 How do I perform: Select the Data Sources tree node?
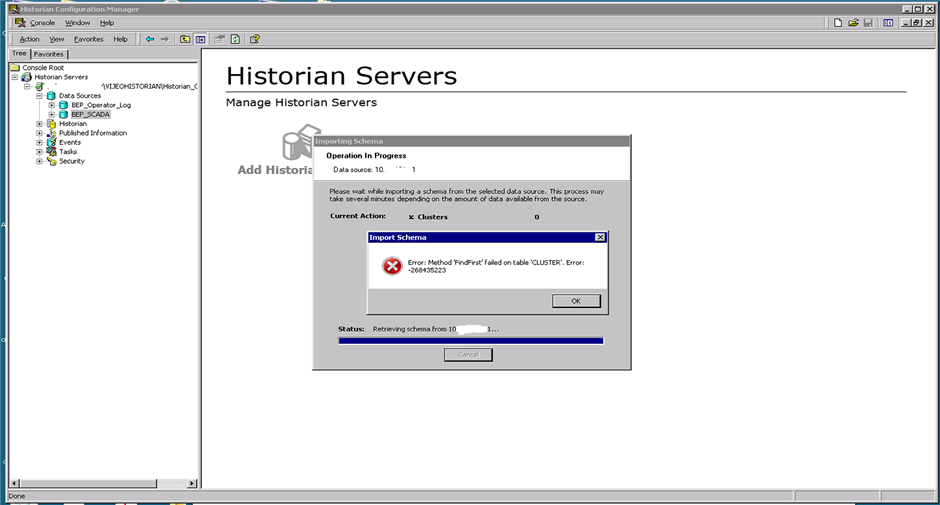80,96
